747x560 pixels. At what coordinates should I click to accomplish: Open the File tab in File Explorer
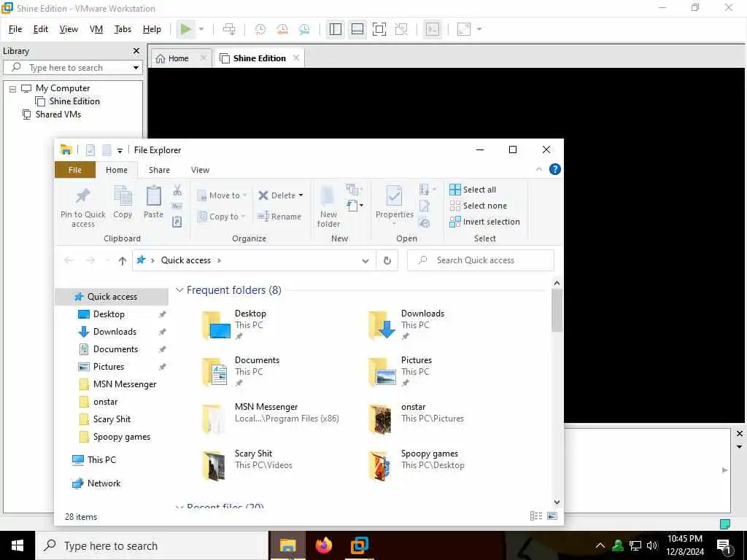click(x=75, y=170)
